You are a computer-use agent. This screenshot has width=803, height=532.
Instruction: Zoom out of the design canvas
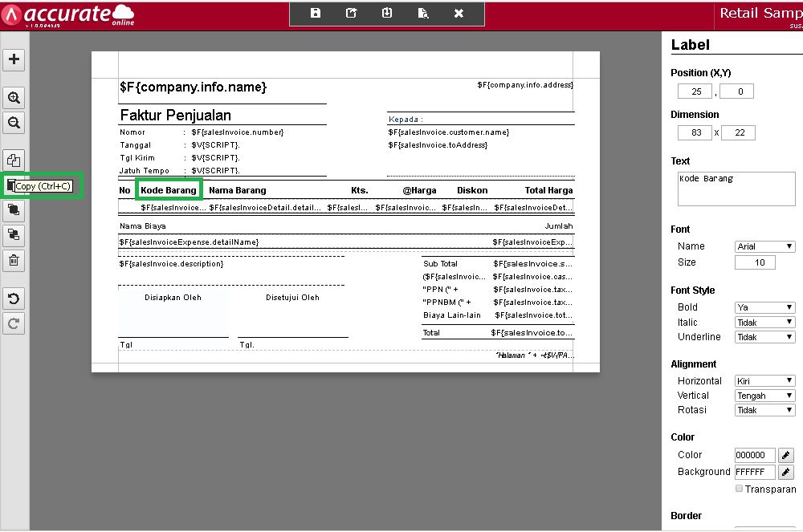click(14, 123)
